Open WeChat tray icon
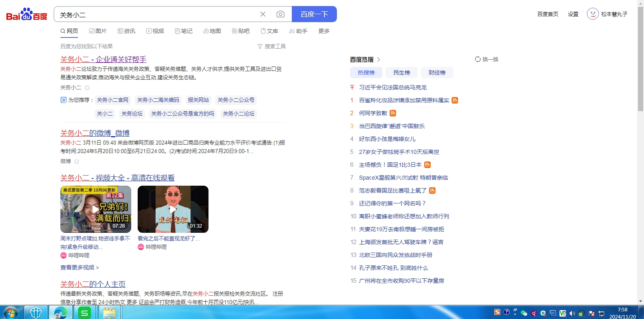The width and height of the screenshot is (644, 319). click(x=524, y=313)
